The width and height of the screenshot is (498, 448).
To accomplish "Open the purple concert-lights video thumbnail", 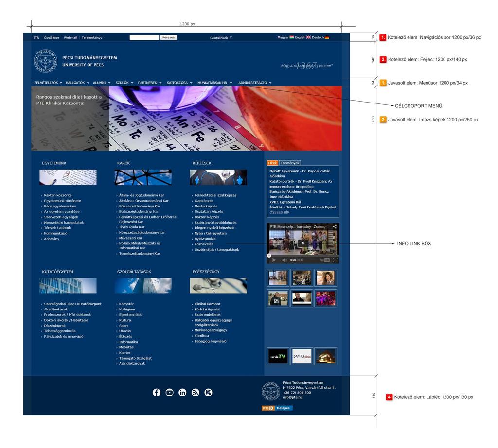I will pyautogui.click(x=325, y=298).
